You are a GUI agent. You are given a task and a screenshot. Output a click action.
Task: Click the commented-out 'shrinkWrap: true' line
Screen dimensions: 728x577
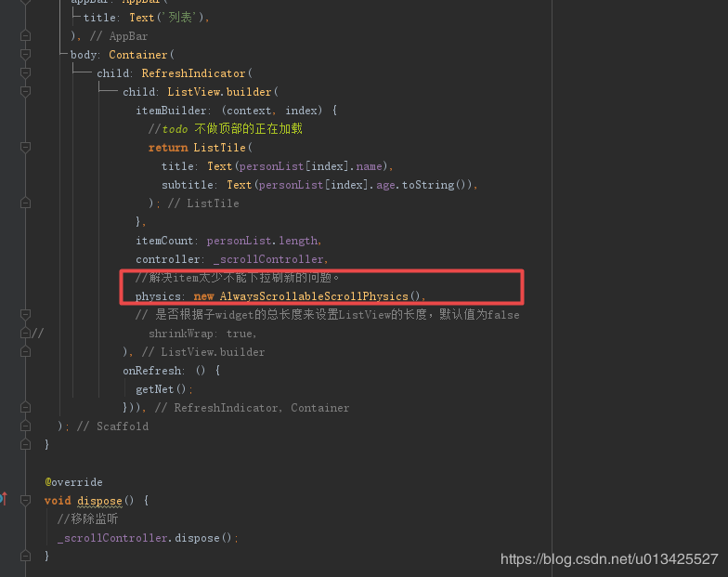(201, 334)
